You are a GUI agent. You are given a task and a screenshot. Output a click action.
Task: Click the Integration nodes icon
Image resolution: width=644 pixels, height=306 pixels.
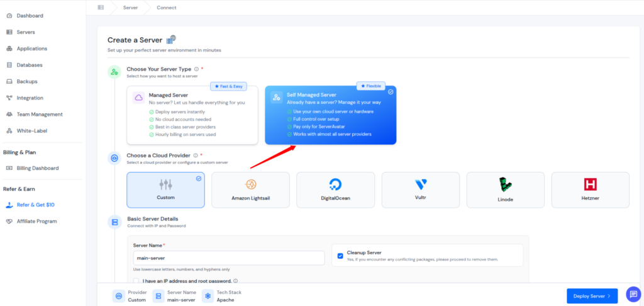9,98
